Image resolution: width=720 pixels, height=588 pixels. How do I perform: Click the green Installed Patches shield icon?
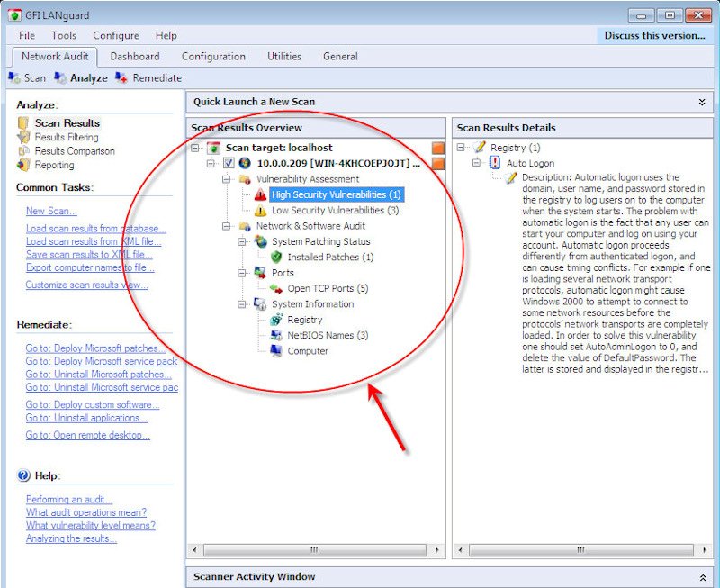click(x=276, y=257)
